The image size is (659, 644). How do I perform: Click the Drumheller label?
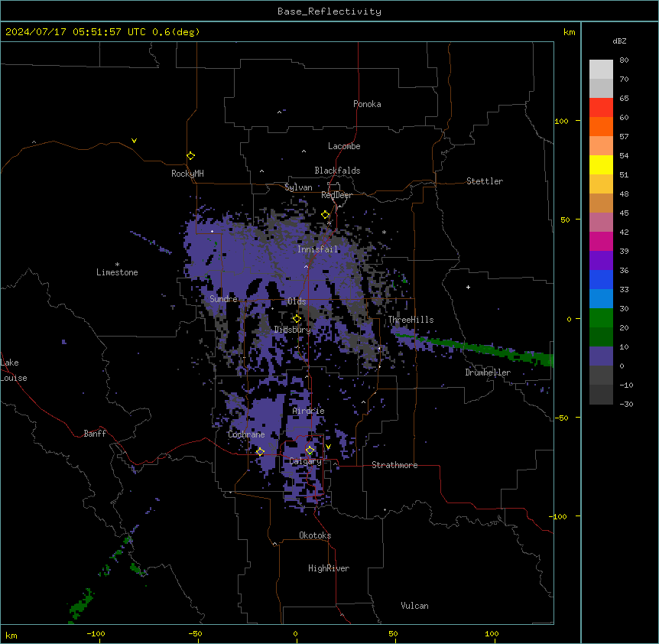coord(488,372)
